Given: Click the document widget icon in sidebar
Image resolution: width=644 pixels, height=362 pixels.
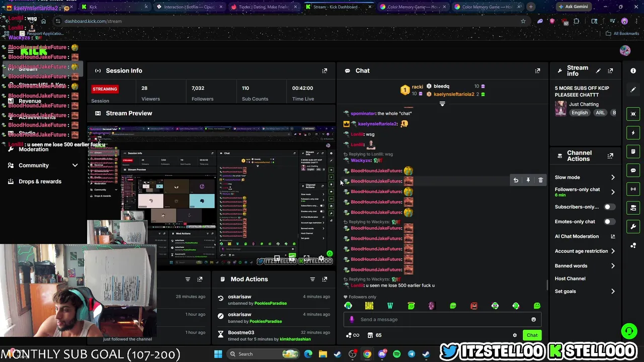Looking at the screenshot, I should click(633, 151).
